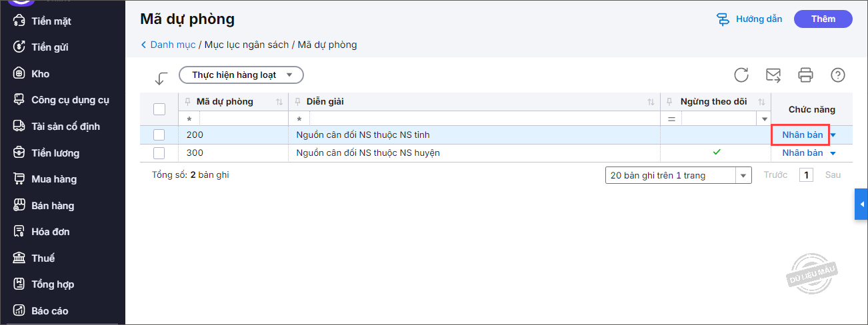Viewport: 868px width, 325px height.
Task: Expand the Thực hiện hàng loạt dropdown
Action: point(241,75)
